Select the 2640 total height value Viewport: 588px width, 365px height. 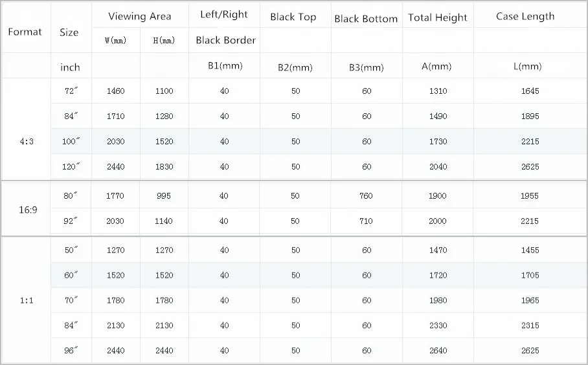[x=438, y=351]
